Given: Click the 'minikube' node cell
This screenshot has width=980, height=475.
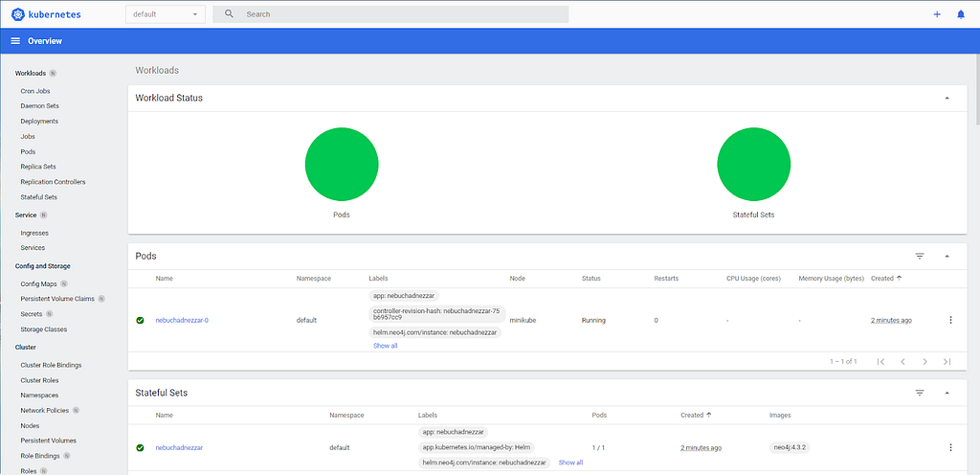Looking at the screenshot, I should (x=523, y=320).
